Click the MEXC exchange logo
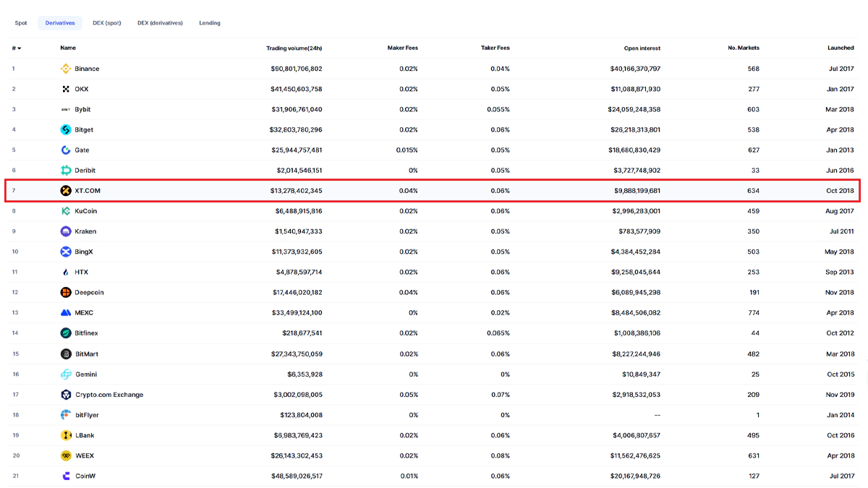Image resolution: width=868 pixels, height=488 pixels. (x=66, y=313)
